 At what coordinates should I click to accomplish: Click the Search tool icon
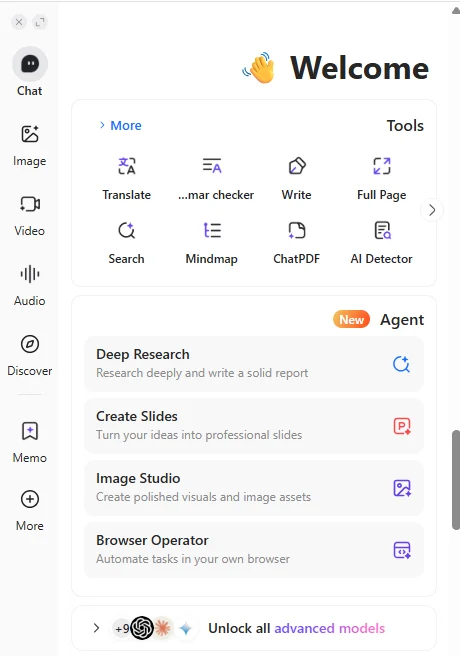(x=126, y=231)
